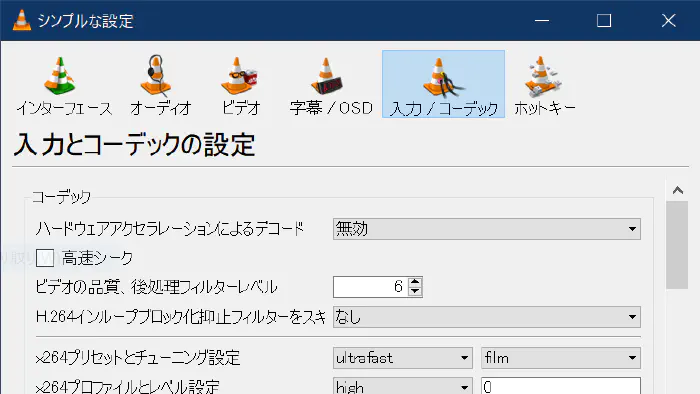
Task: Open the hardware acceleration decode dropdown (無効)
Action: tap(487, 229)
